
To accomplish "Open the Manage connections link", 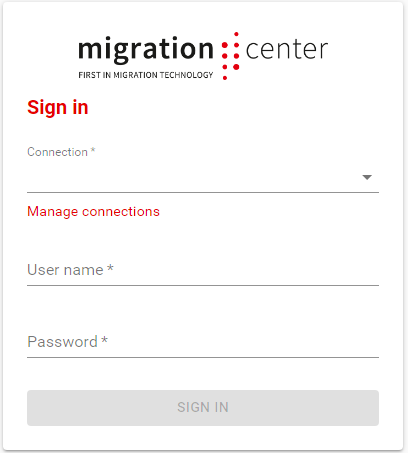I will (x=93, y=212).
